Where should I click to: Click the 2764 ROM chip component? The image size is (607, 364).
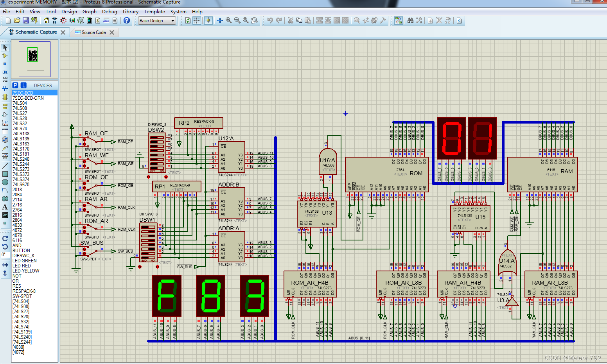[387, 174]
